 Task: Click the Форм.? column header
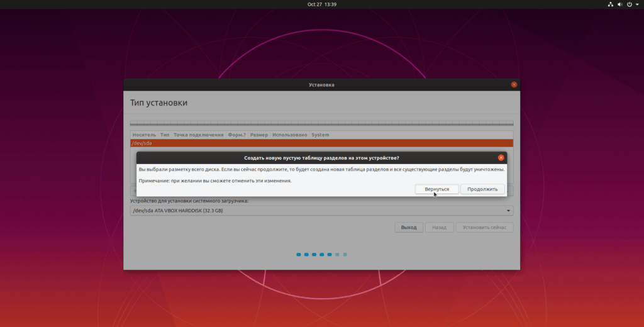click(x=236, y=135)
